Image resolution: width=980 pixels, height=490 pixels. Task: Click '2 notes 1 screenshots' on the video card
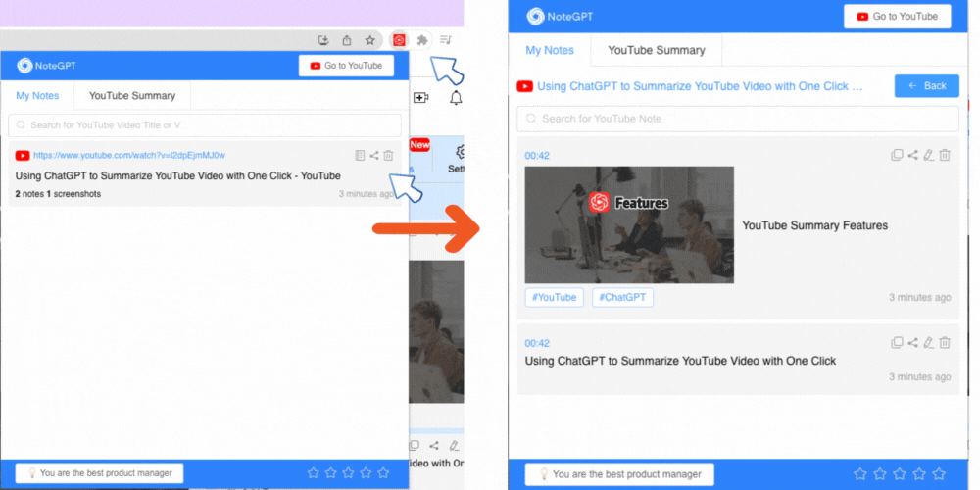58,194
